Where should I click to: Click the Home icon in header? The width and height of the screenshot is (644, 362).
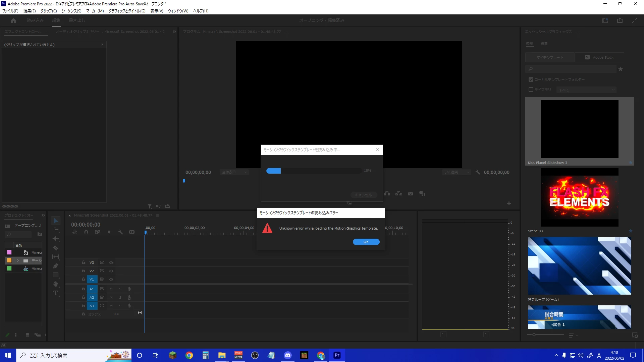tap(13, 20)
